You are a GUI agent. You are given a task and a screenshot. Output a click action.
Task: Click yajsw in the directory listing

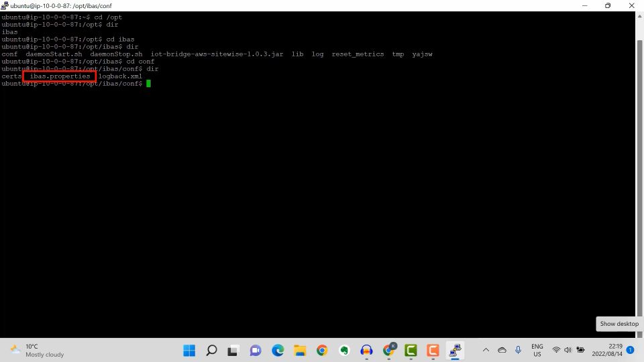point(422,54)
